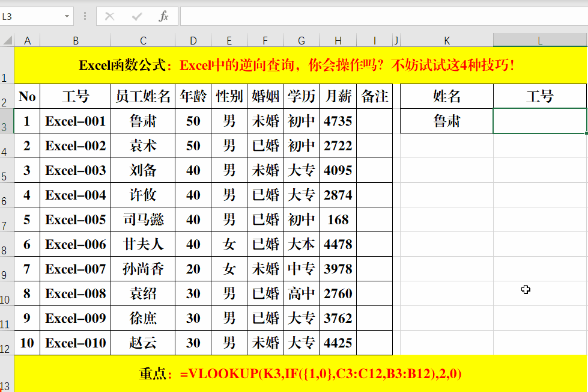The image size is (588, 392).
Task: Select column E header
Action: [229, 40]
